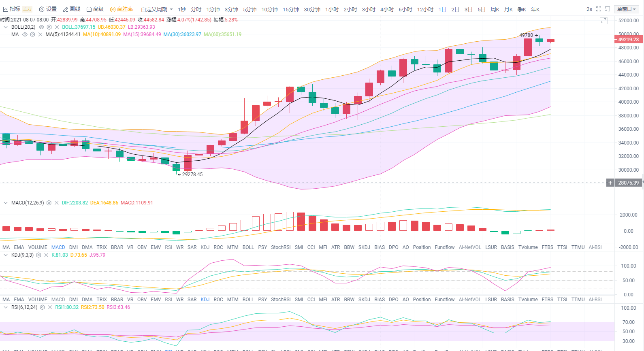Click the current price label 49219.23

628,40
